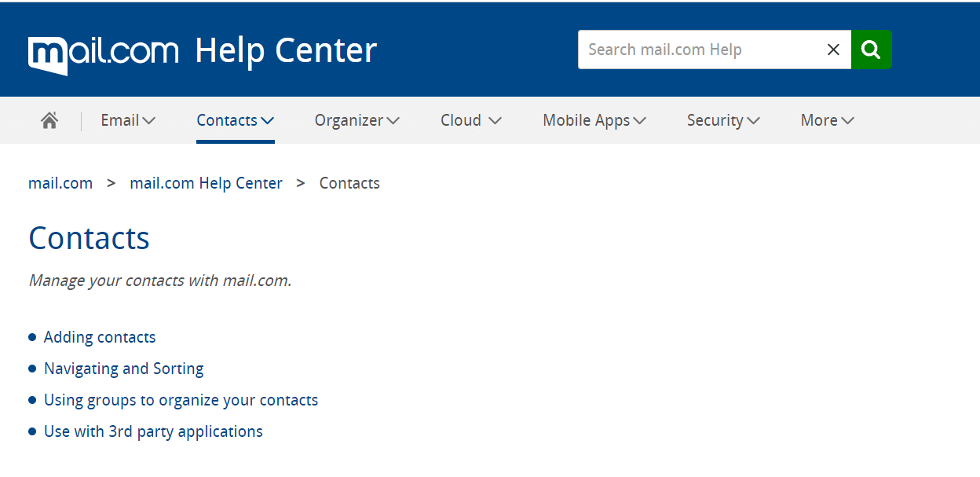The width and height of the screenshot is (980, 477).
Task: Click the home icon in navigation bar
Action: 49,120
